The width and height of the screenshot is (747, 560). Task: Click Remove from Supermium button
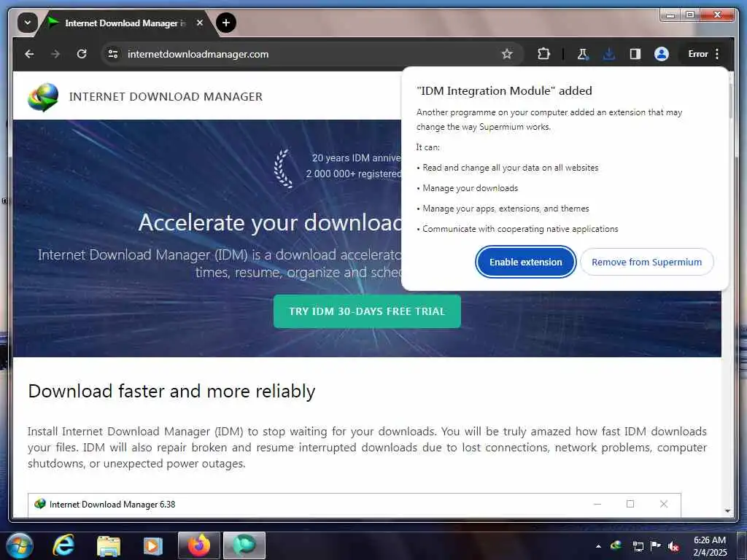[646, 262]
